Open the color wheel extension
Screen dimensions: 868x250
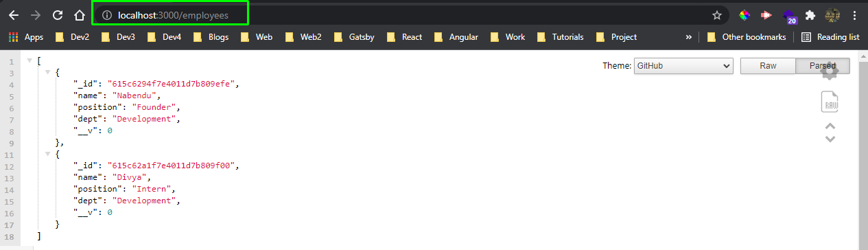click(x=744, y=15)
